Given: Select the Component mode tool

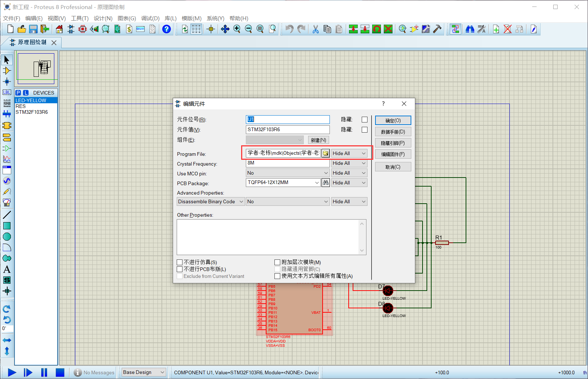Looking at the screenshot, I should click(7, 71).
